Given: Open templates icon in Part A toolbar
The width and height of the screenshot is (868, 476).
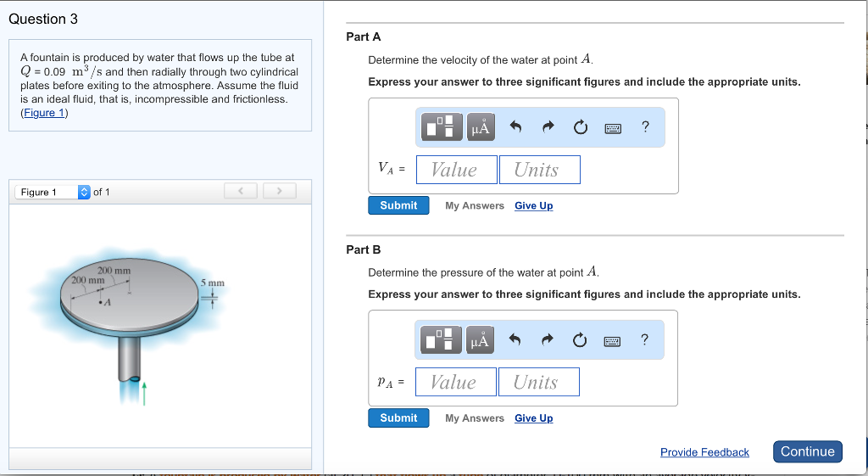Looking at the screenshot, I should tap(442, 127).
